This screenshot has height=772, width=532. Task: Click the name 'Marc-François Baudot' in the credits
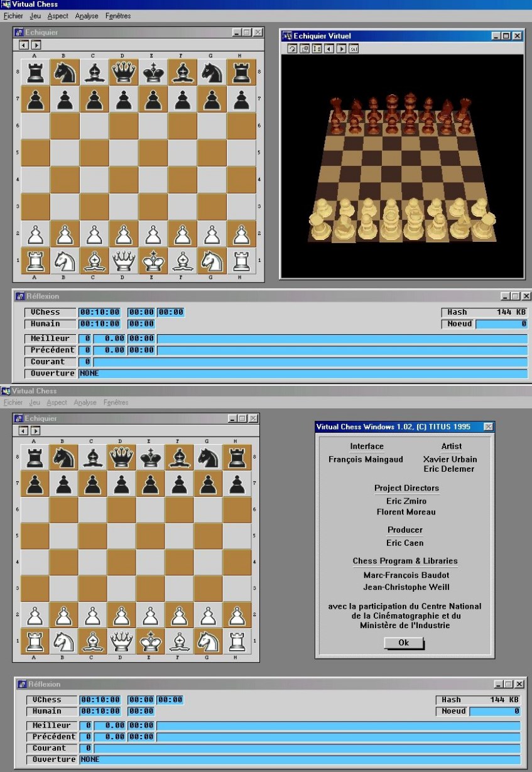click(x=406, y=575)
